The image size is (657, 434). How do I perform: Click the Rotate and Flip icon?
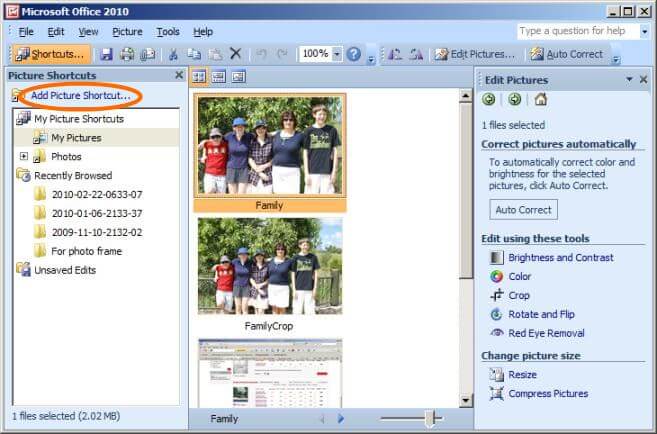497,314
